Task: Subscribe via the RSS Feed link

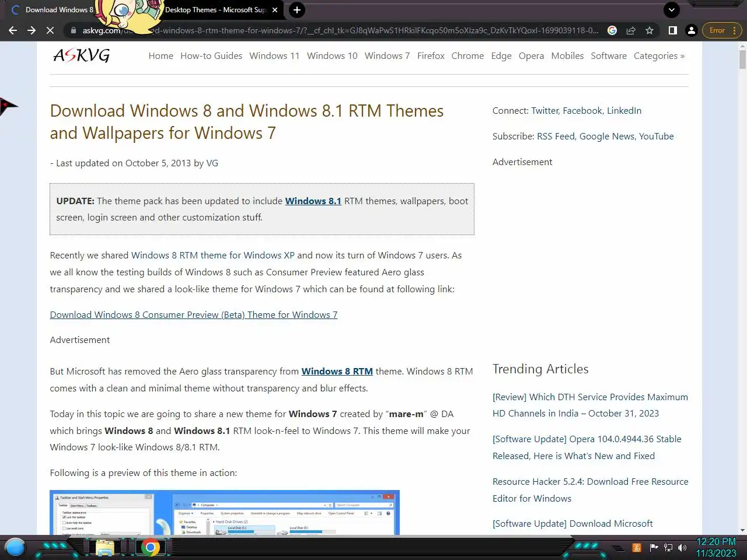Action: 556,136
